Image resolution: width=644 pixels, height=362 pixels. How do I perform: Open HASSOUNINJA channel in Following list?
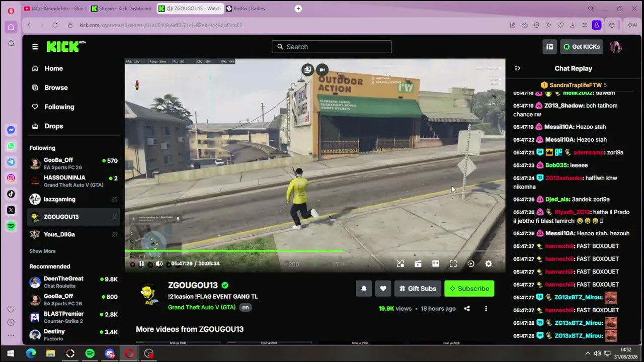click(x=73, y=181)
